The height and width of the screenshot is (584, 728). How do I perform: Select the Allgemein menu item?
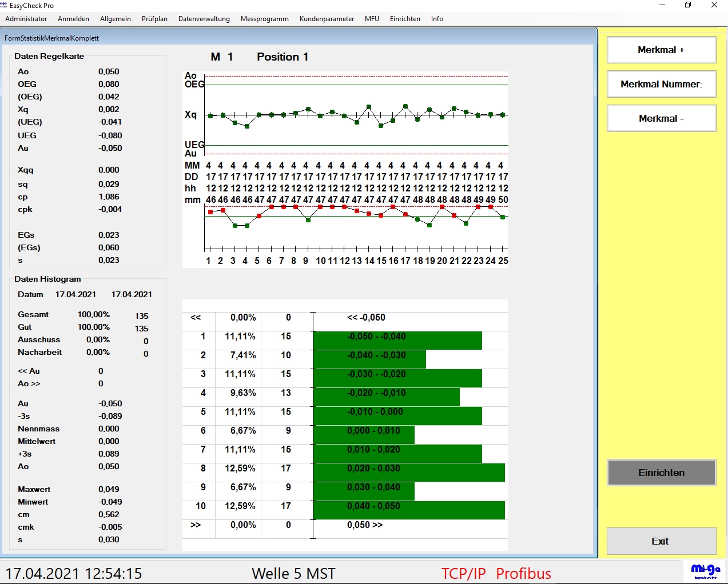click(x=116, y=19)
